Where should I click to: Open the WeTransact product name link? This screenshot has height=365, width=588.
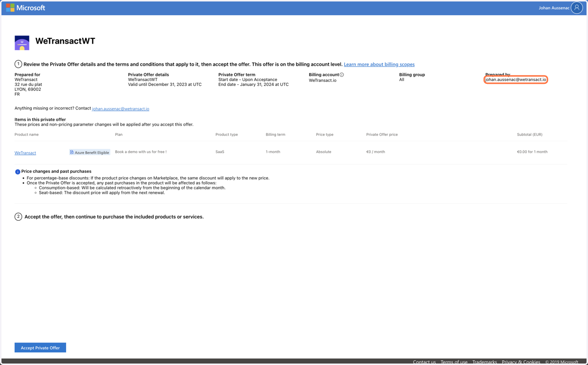pyautogui.click(x=25, y=153)
